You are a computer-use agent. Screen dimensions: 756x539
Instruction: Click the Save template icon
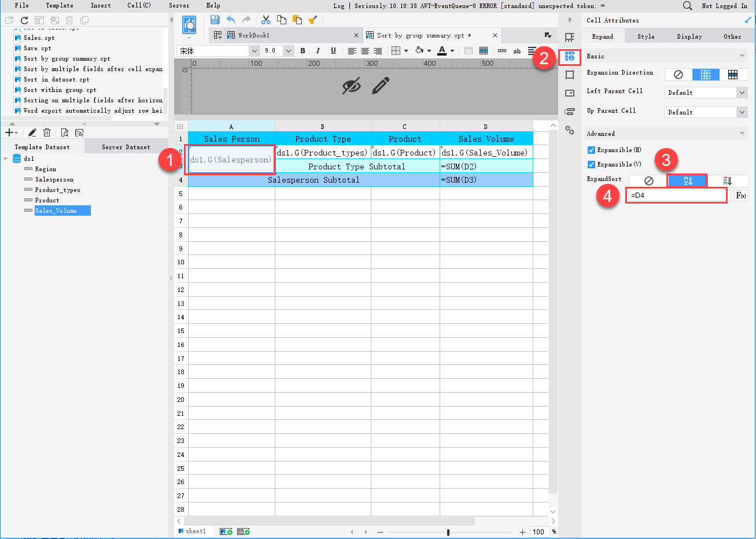(x=215, y=20)
